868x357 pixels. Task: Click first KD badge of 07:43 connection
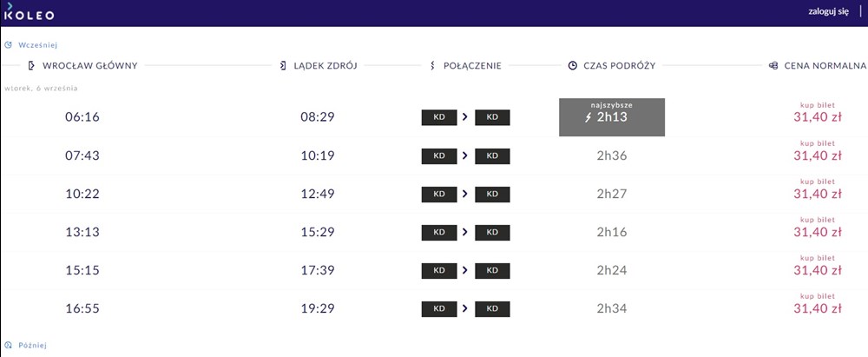[439, 155]
